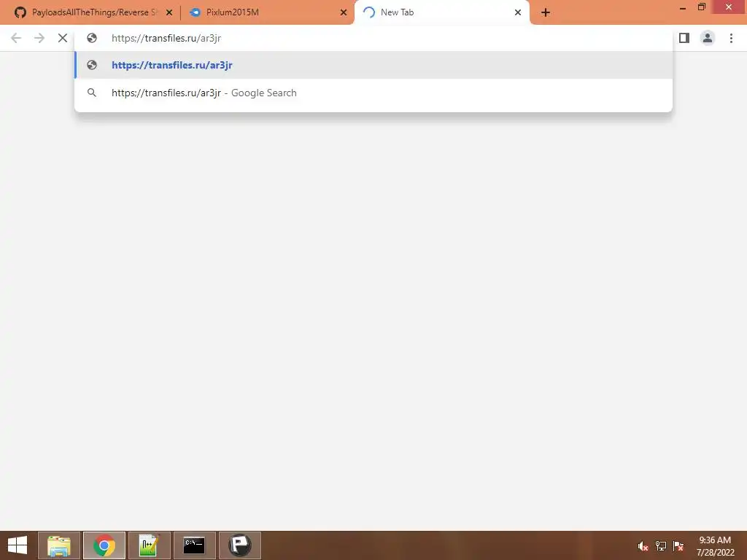This screenshot has height=560, width=747.
Task: Open Command Prompt from taskbar
Action: click(x=194, y=545)
